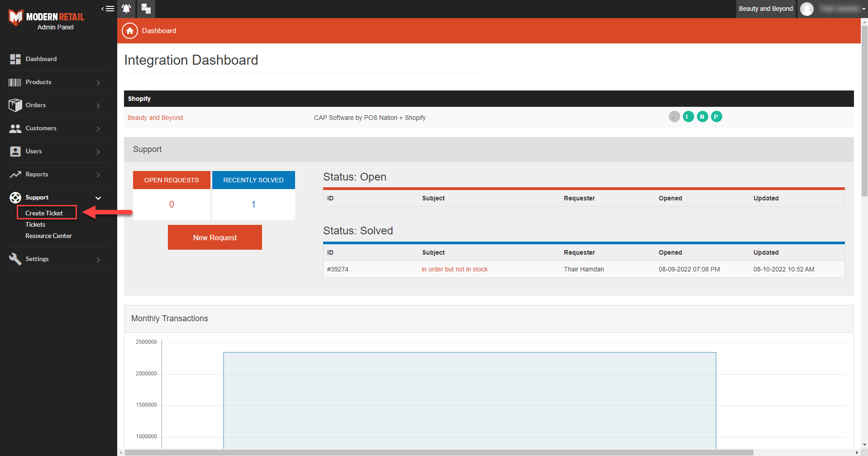Open the Orders section icon
The height and width of the screenshot is (456, 868).
pos(15,105)
